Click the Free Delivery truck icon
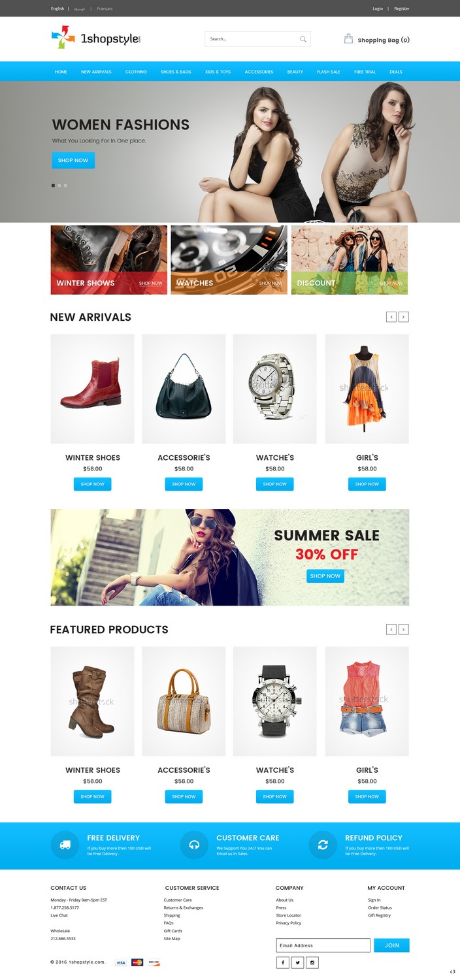 tap(65, 845)
